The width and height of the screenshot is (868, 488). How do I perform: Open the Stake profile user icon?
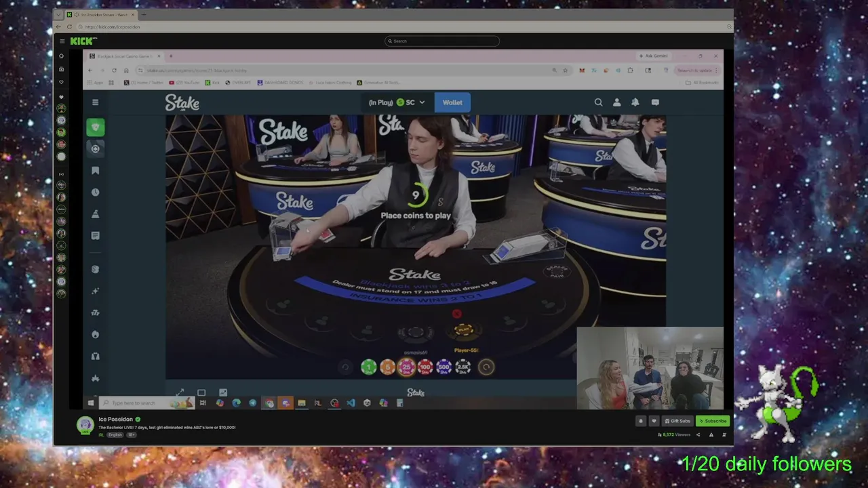coord(616,102)
